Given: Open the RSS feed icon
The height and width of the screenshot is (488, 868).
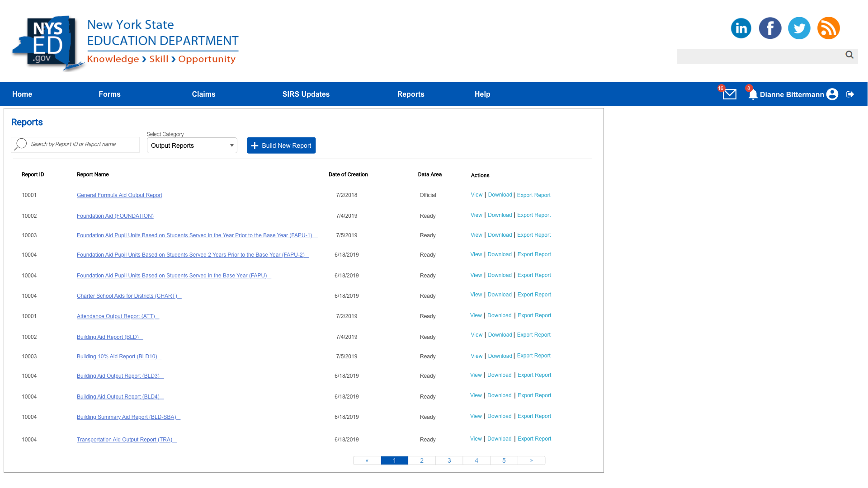Looking at the screenshot, I should tap(828, 28).
